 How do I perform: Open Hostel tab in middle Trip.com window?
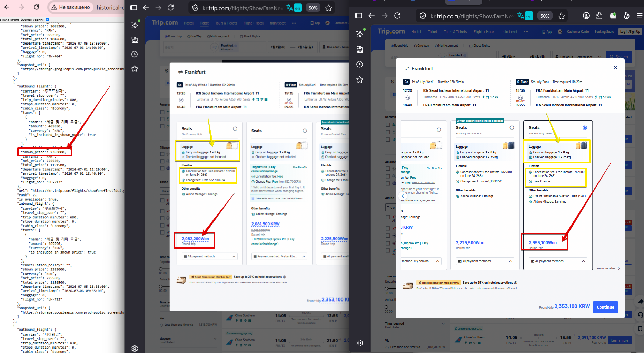(x=189, y=23)
